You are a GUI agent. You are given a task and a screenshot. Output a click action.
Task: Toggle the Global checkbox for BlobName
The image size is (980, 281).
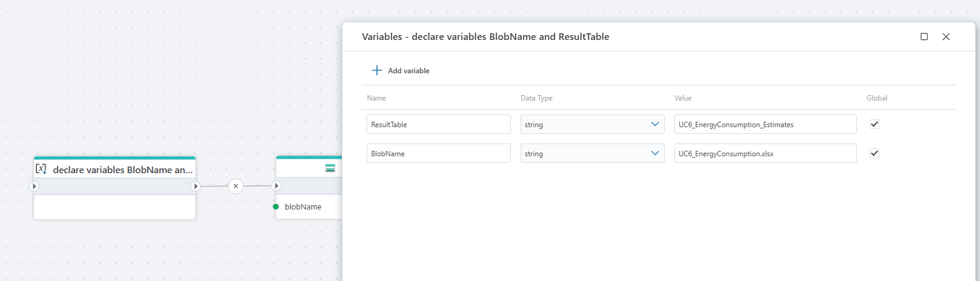click(x=875, y=153)
